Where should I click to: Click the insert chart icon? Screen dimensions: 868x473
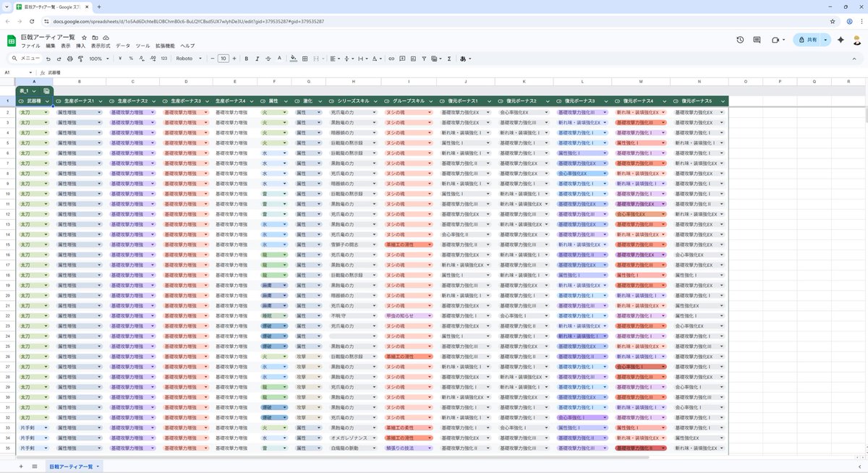click(x=413, y=59)
